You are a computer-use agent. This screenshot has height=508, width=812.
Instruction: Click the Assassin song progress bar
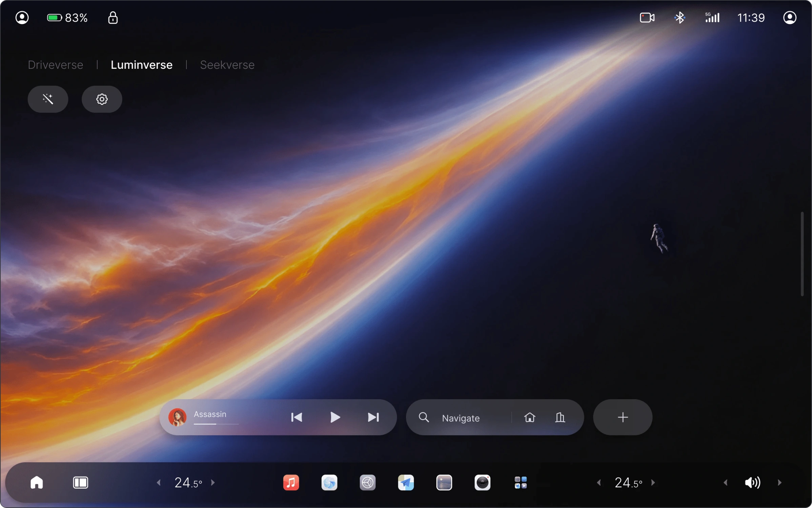(x=216, y=424)
